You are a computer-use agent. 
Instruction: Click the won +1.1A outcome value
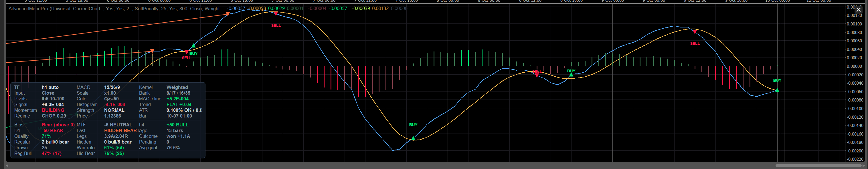(178, 136)
